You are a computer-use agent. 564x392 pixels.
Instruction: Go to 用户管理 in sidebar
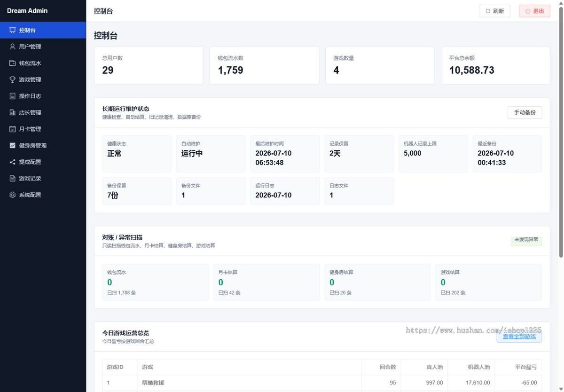pyautogui.click(x=43, y=47)
